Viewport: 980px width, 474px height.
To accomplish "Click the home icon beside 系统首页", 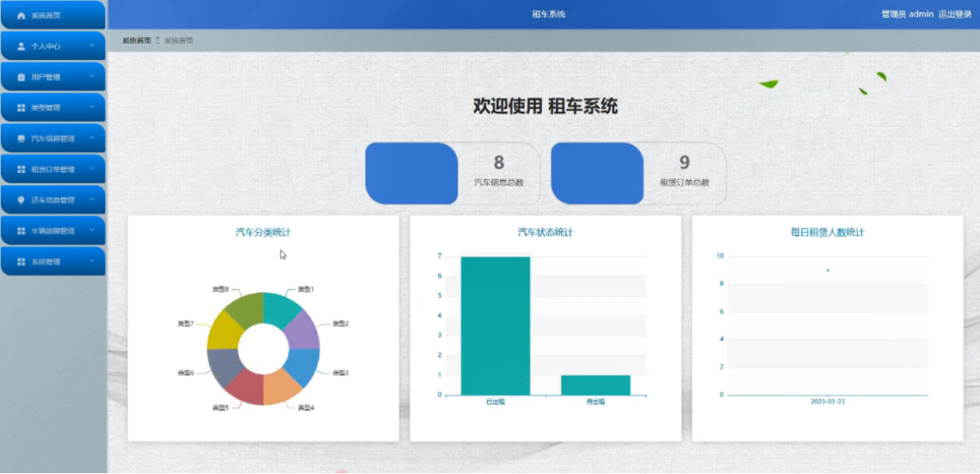I will pyautogui.click(x=21, y=15).
